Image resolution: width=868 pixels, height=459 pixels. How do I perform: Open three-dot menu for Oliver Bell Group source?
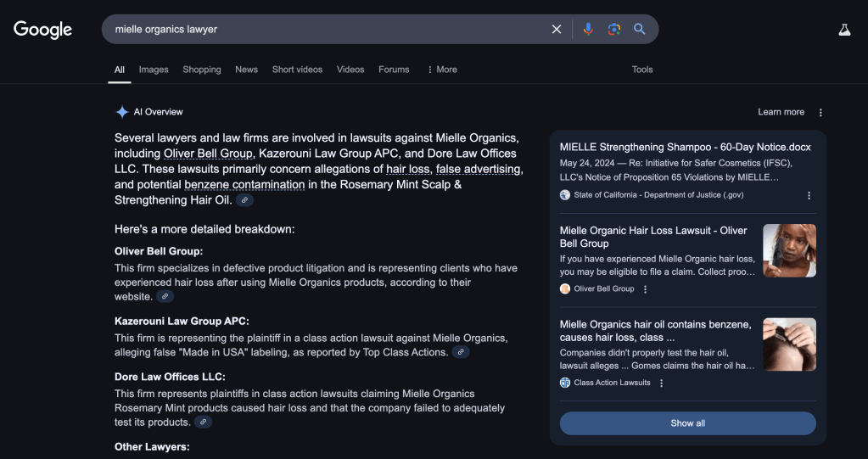click(x=645, y=289)
